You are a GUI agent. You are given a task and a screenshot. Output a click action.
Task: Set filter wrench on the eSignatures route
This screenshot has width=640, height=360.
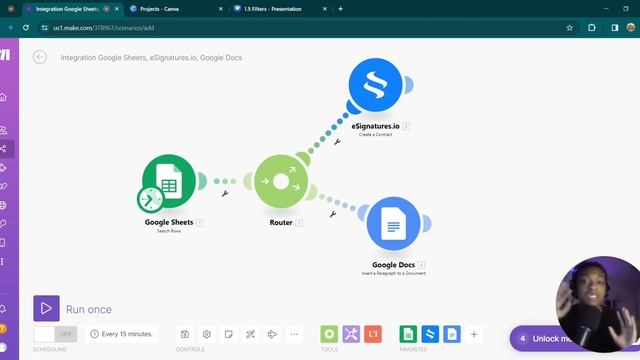337,142
